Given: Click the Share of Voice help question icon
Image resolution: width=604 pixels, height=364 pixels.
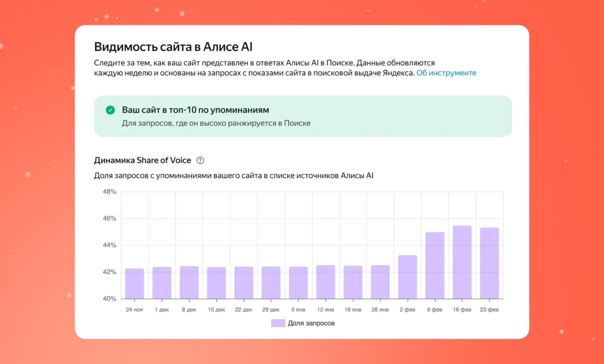Looking at the screenshot, I should (x=200, y=160).
